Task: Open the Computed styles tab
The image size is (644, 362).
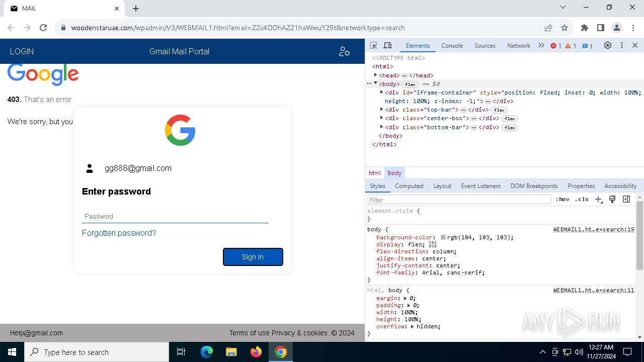Action: (x=409, y=186)
